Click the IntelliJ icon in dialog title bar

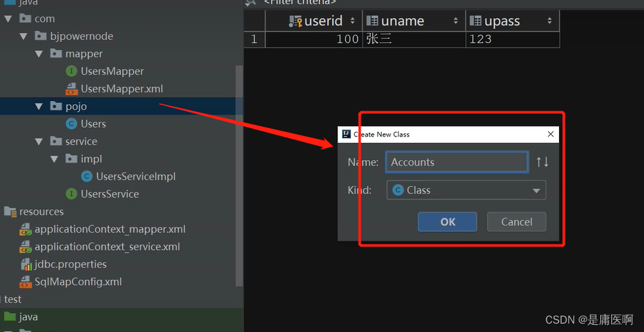[346, 134]
